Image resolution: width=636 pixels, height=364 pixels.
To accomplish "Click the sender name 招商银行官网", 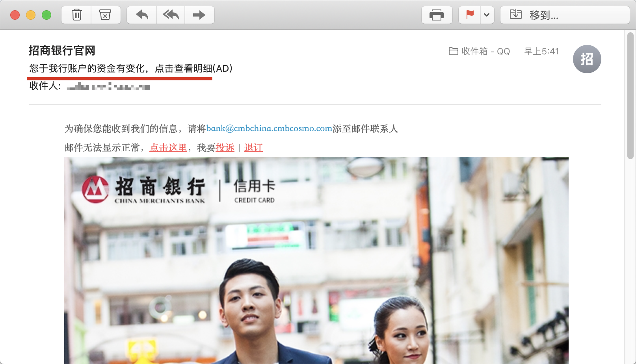I will point(62,50).
